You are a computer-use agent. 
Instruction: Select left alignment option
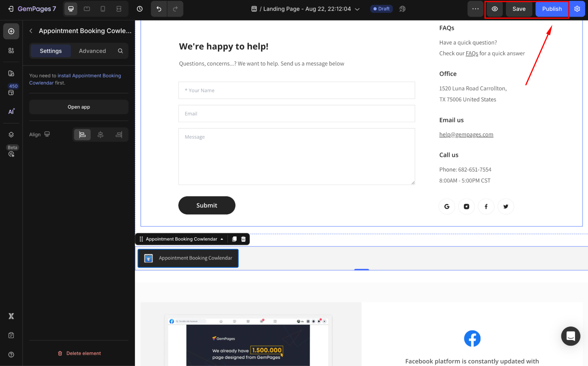pyautogui.click(x=82, y=135)
